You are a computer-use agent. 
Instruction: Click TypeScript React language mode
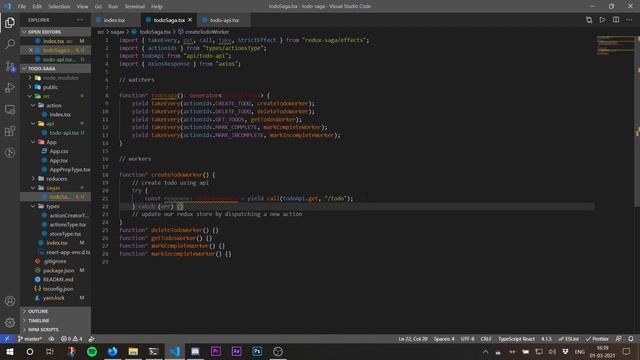[516, 339]
